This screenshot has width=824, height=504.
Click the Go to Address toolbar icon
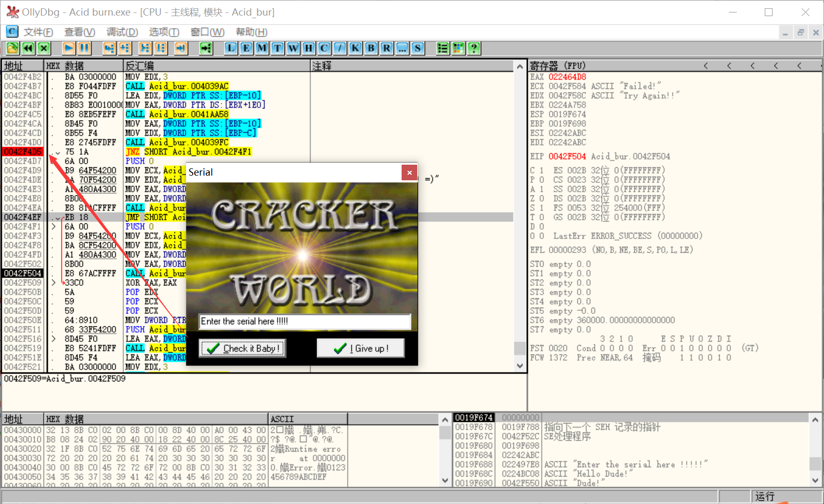[206, 48]
